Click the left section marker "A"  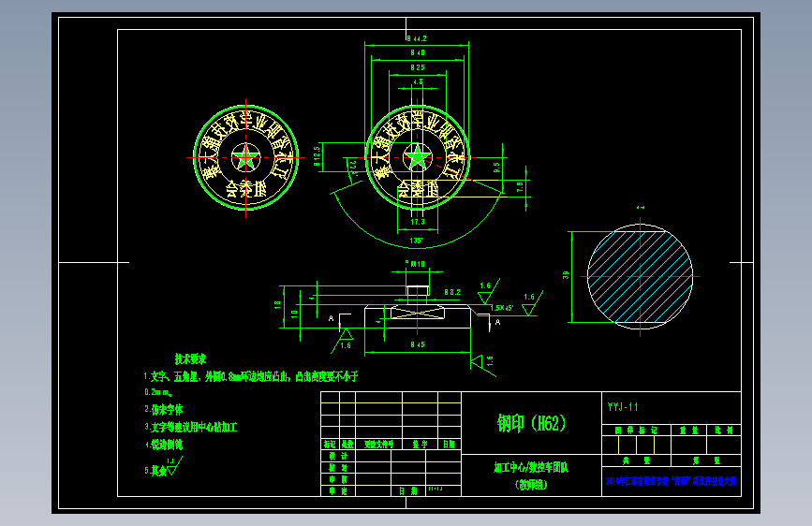(x=332, y=318)
